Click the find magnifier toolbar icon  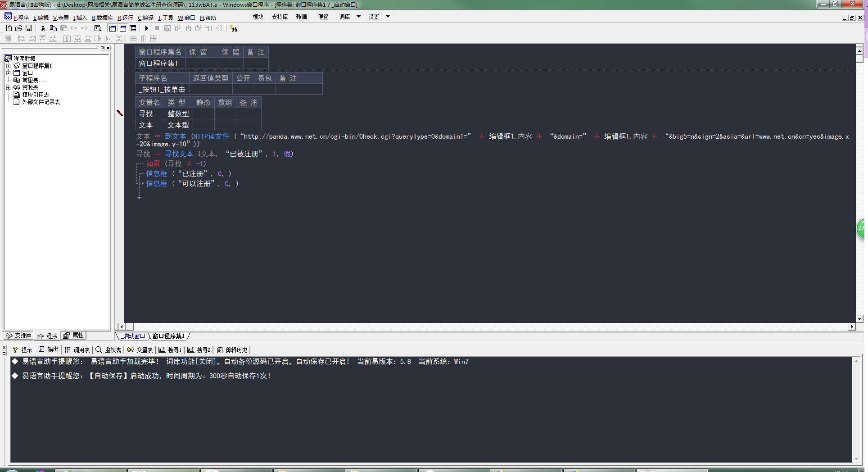(98, 28)
